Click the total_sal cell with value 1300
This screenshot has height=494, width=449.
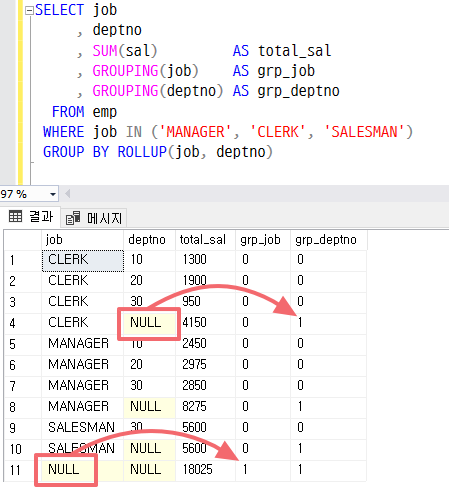[x=205, y=260]
